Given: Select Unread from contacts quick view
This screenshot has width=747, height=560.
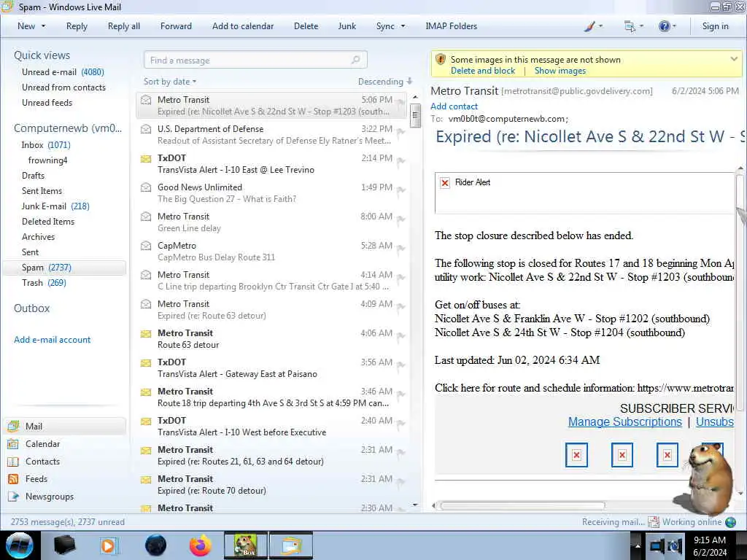Looking at the screenshot, I should [63, 87].
